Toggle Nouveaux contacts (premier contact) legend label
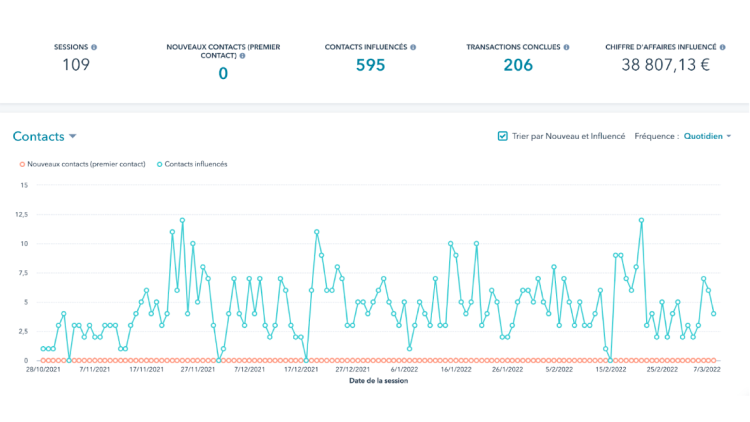 point(86,164)
